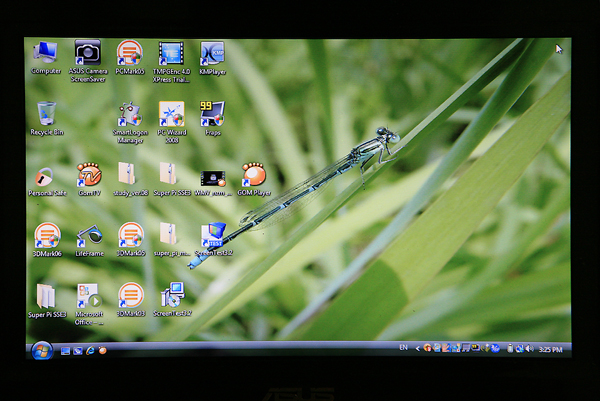The width and height of the screenshot is (600, 401).
Task: Select ASUS Camera ScreenSaver shortcut
Action: 88,61
